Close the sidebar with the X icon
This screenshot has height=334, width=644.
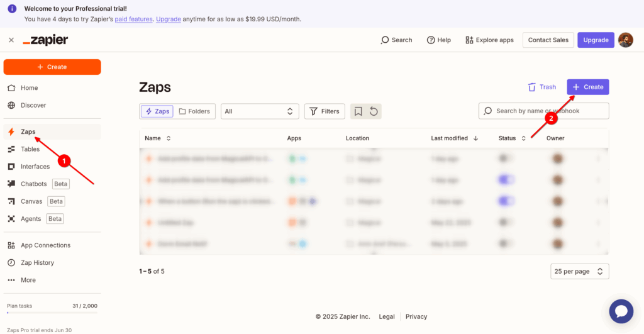(11, 40)
